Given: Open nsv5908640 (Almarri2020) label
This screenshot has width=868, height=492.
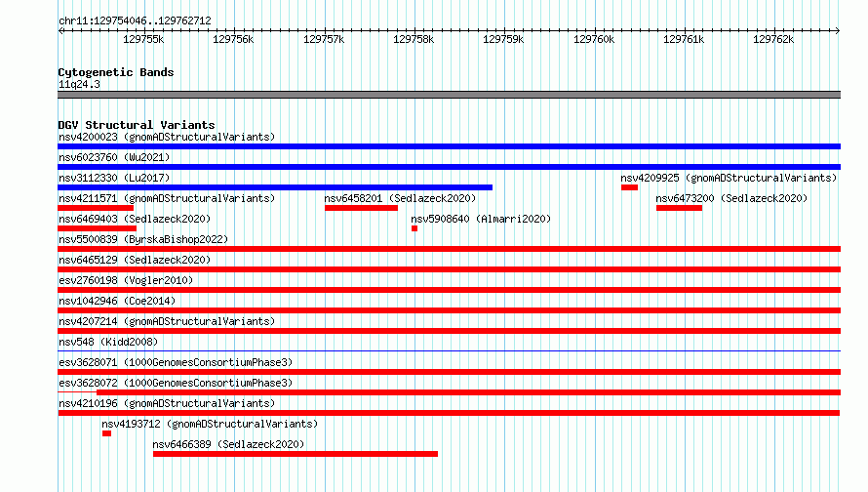Looking at the screenshot, I should point(481,219).
